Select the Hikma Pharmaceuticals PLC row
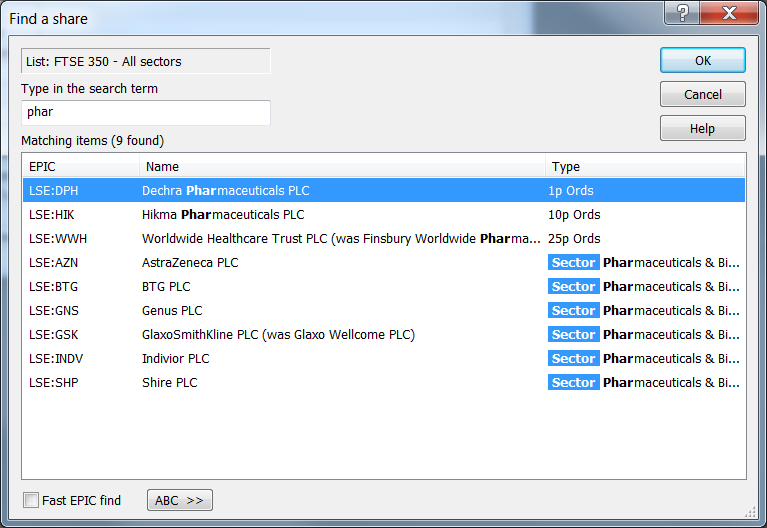Viewport: 767px width, 528px height. coord(384,214)
